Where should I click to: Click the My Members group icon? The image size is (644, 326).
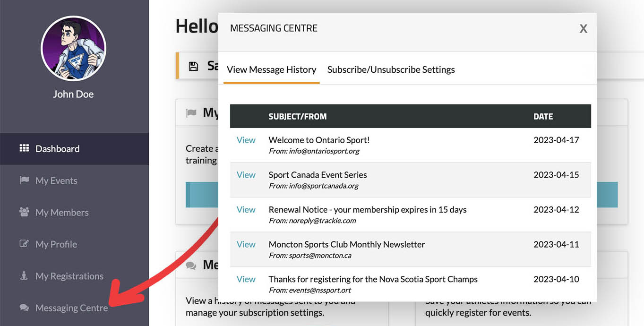[x=24, y=212]
